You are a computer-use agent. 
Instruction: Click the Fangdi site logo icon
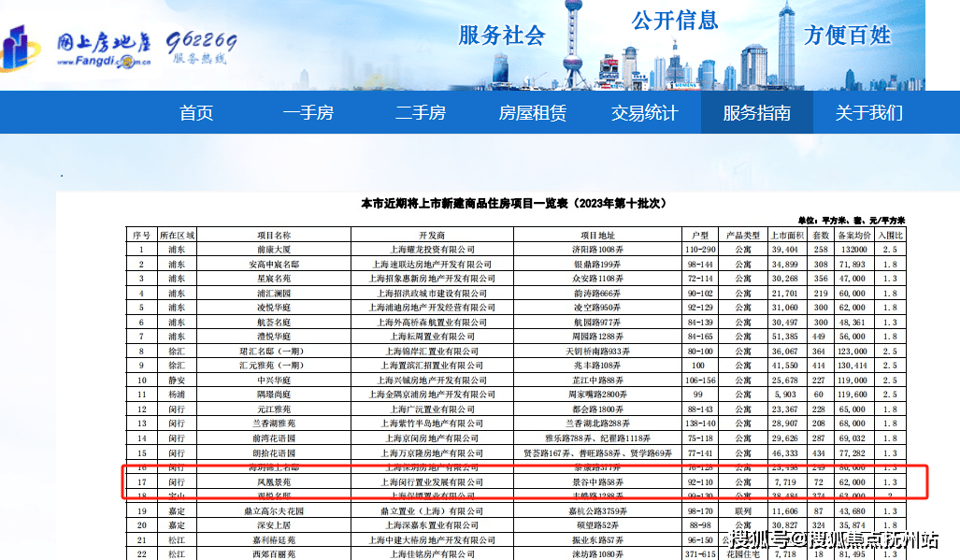[x=19, y=47]
